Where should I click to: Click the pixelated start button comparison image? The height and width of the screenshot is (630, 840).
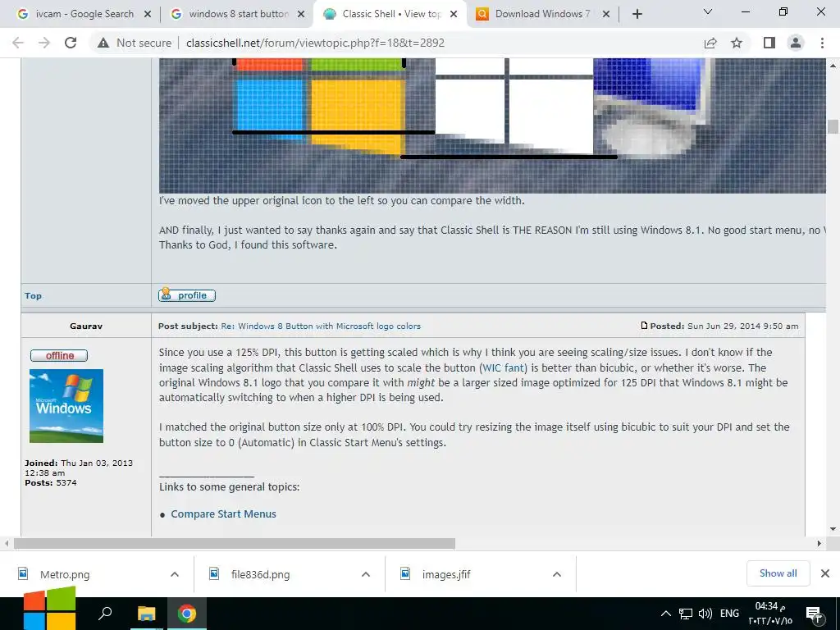[x=492, y=126]
